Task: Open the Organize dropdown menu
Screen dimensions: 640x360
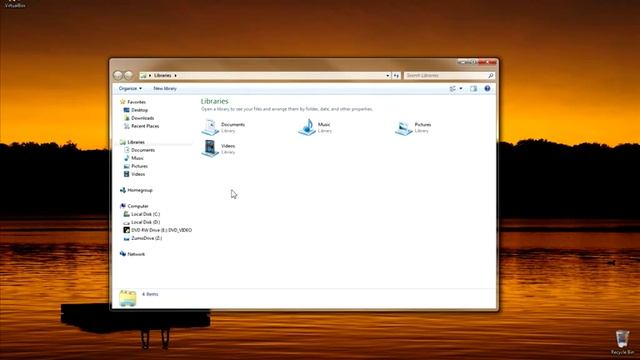Action: tap(130, 89)
